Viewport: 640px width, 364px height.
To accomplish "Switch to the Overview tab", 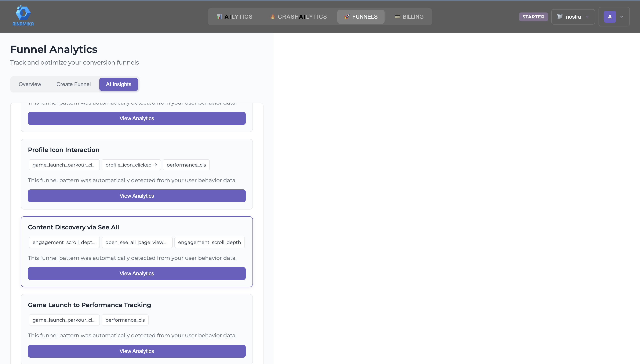I will click(29, 84).
